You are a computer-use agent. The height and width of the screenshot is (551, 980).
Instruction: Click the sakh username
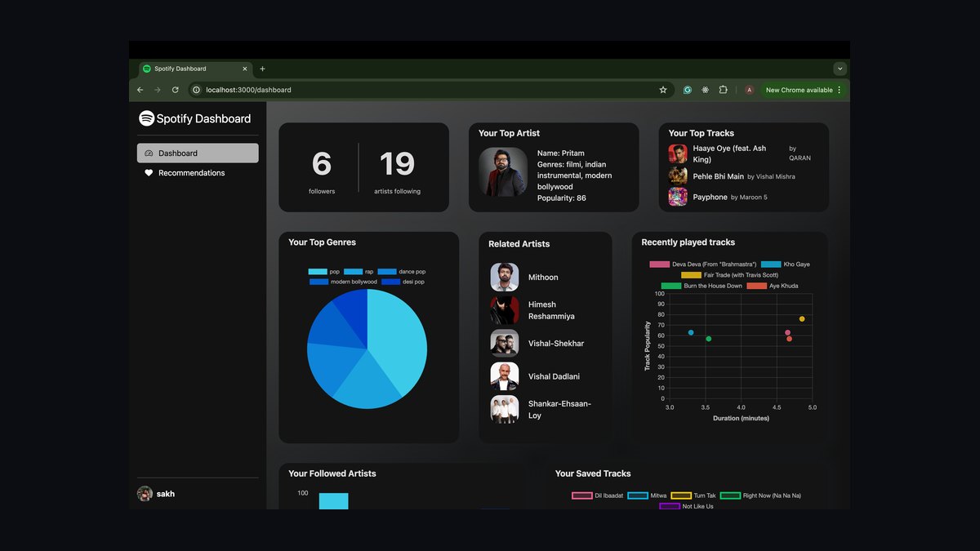(x=166, y=494)
